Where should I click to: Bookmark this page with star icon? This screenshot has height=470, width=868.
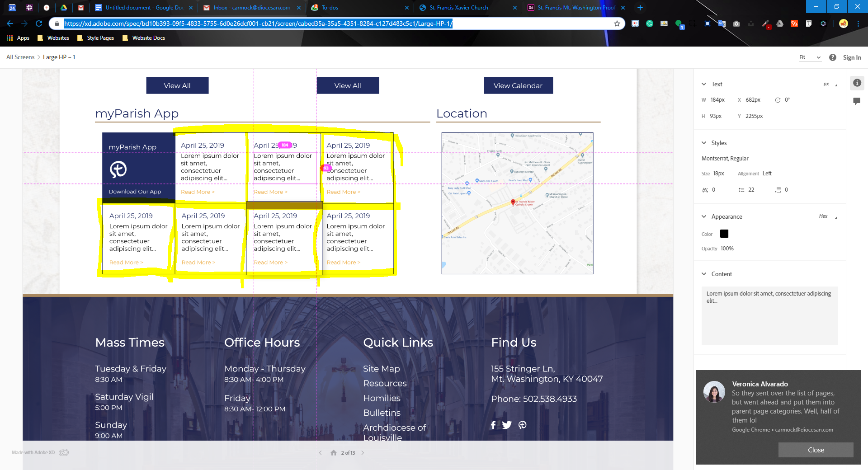[x=617, y=23]
